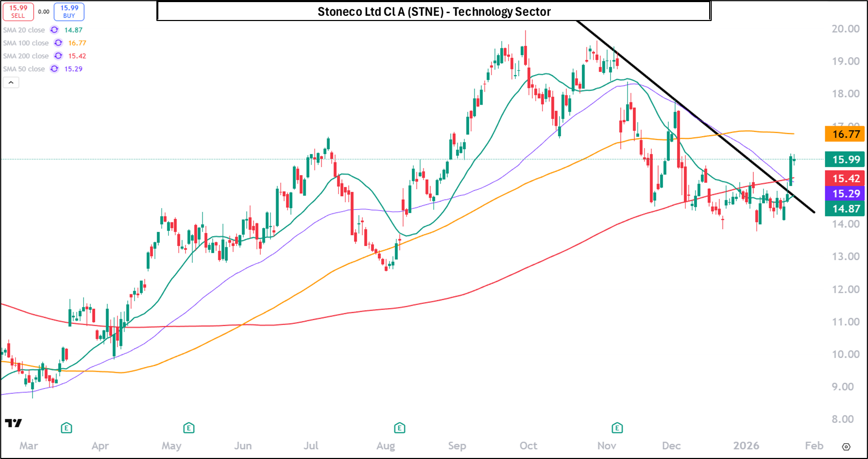This screenshot has height=459, width=868.
Task: Click the May label on the time axis
Action: pyautogui.click(x=171, y=446)
